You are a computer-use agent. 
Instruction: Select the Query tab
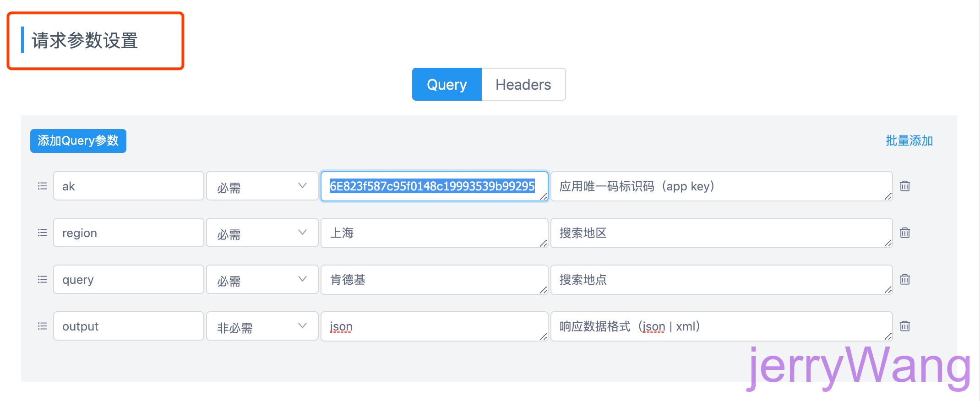pos(446,85)
